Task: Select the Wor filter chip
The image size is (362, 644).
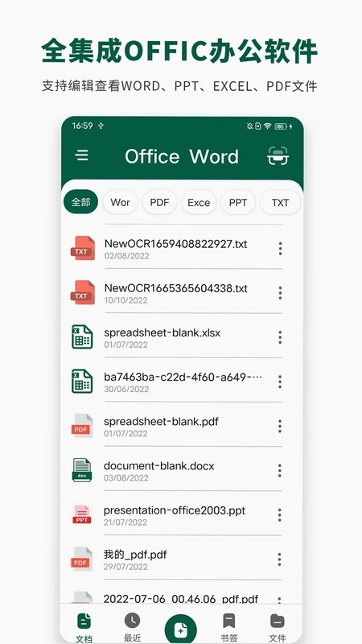Action: point(120,202)
